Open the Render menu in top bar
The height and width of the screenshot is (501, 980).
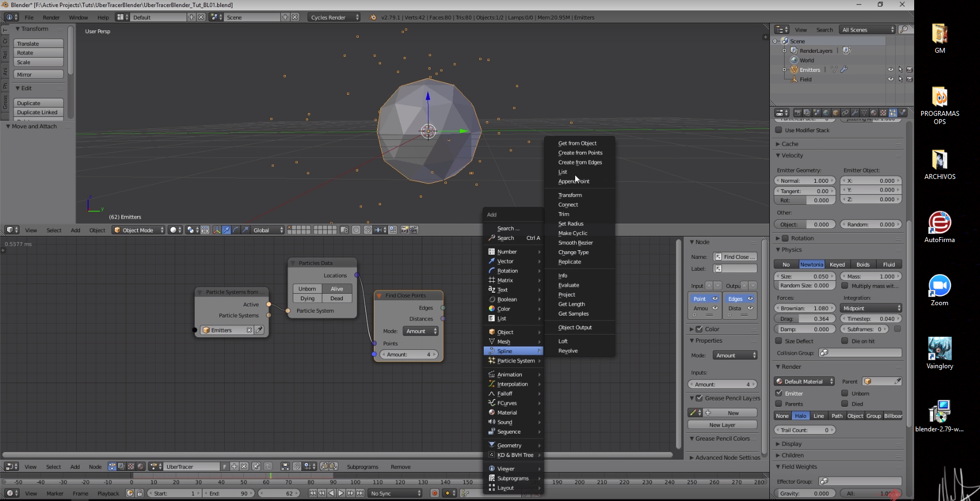click(x=51, y=17)
